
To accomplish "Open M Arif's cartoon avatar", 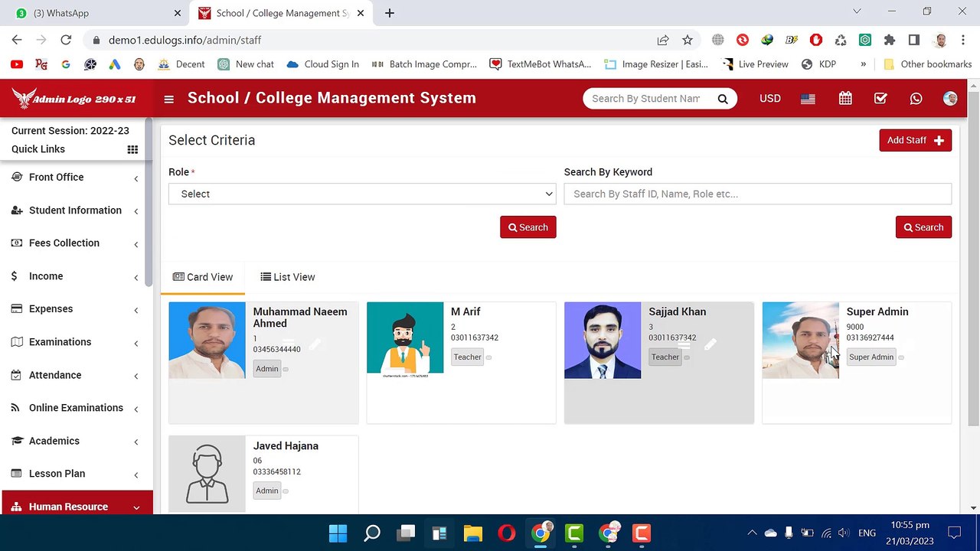I will click(x=405, y=341).
